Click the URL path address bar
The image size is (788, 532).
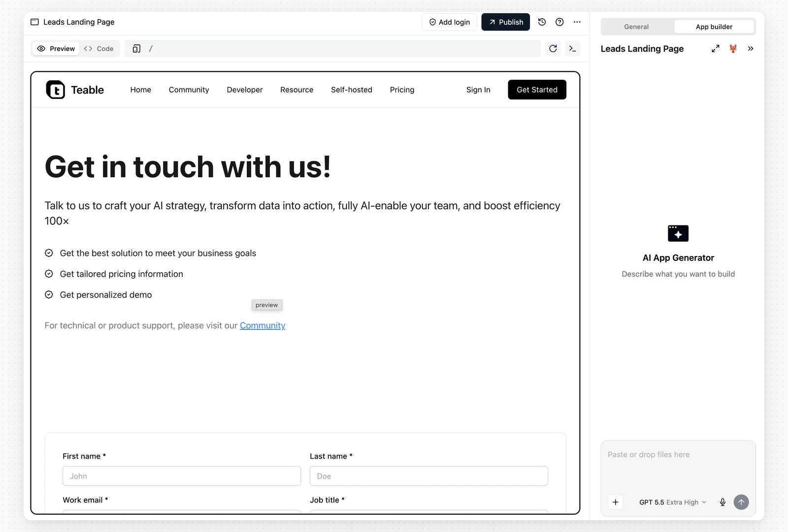click(x=333, y=49)
